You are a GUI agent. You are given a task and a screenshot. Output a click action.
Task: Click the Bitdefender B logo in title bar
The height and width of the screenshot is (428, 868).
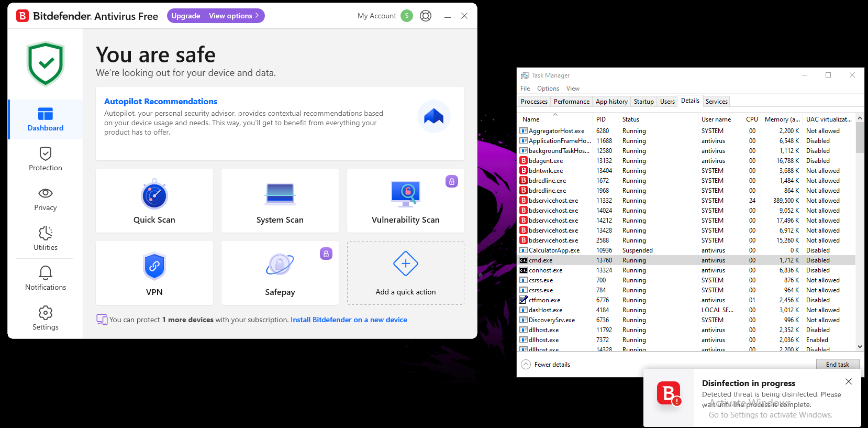[23, 16]
